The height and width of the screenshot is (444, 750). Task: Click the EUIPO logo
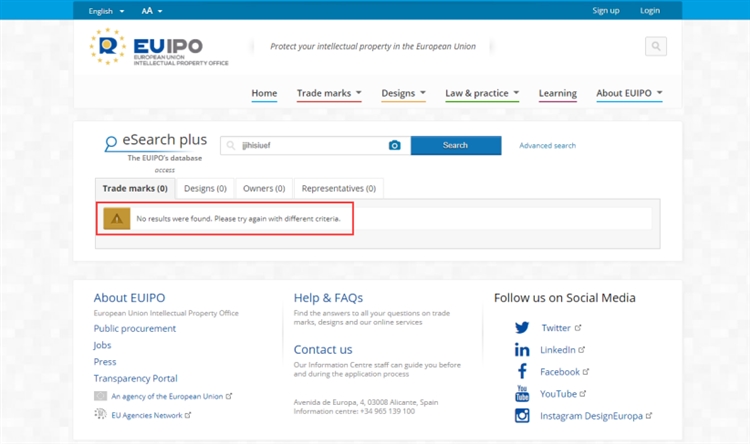pyautogui.click(x=159, y=46)
